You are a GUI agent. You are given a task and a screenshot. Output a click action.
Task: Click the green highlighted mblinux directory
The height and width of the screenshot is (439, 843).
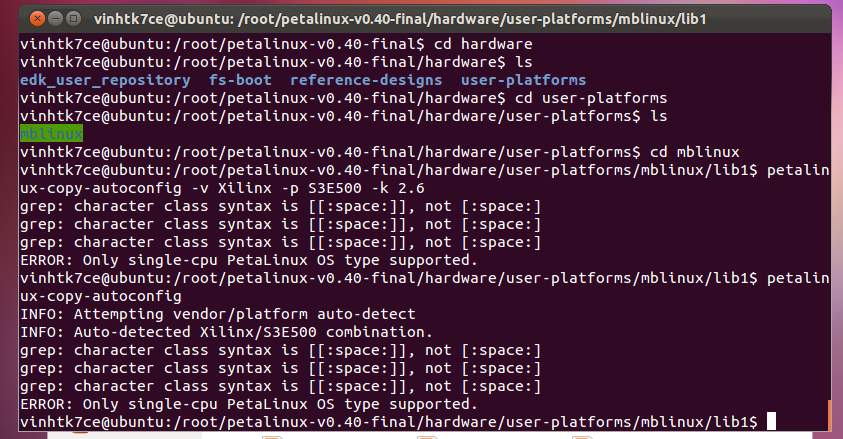(x=51, y=134)
